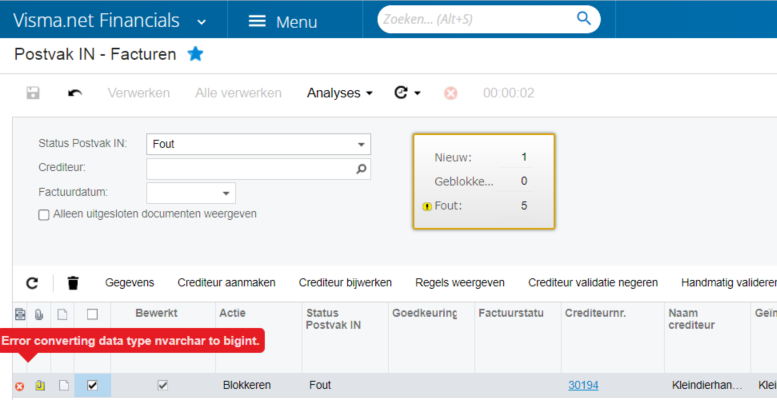
Task: Click the Kleindierhan... crediteur name cell
Action: point(707,385)
